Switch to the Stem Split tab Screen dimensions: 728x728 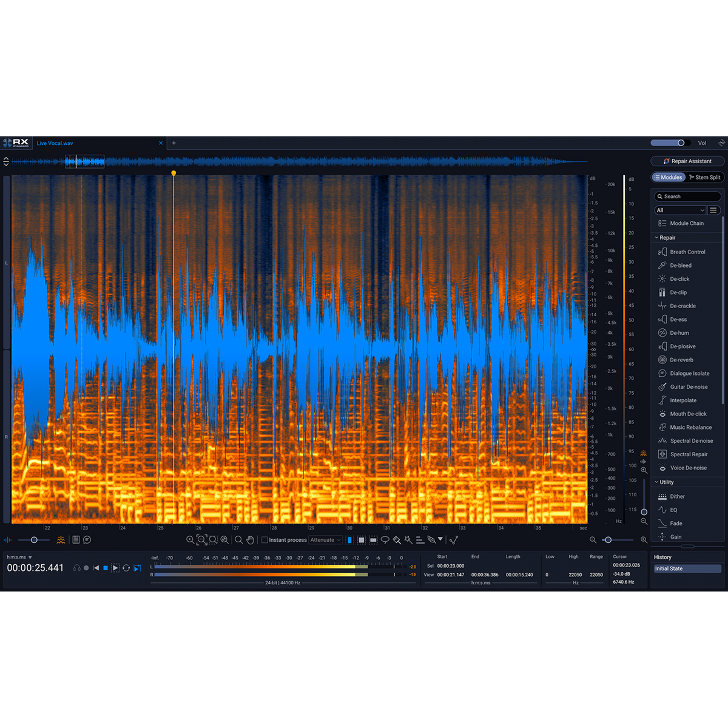pyautogui.click(x=705, y=177)
